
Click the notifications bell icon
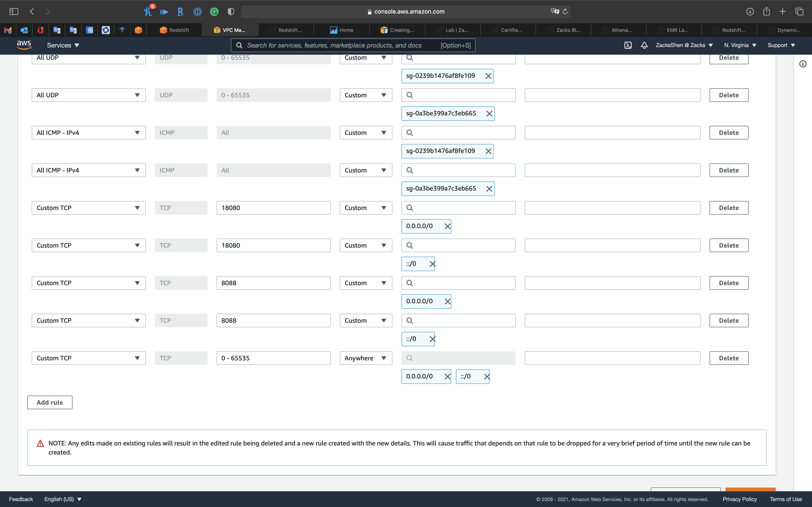click(x=644, y=45)
